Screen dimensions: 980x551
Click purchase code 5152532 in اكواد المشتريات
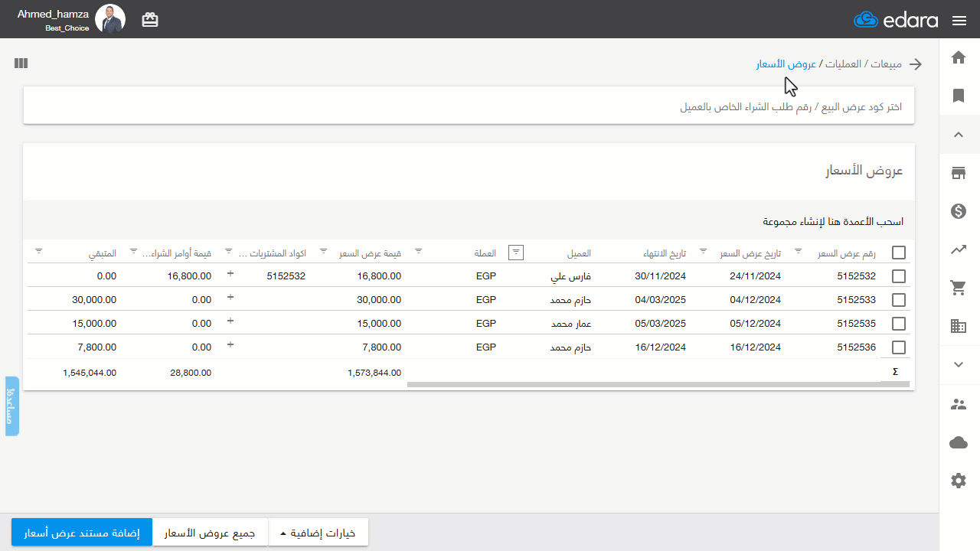[x=286, y=276]
